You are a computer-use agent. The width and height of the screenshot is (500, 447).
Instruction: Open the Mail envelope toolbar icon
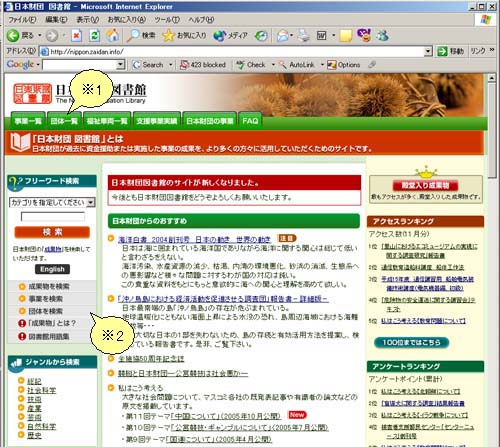[283, 35]
